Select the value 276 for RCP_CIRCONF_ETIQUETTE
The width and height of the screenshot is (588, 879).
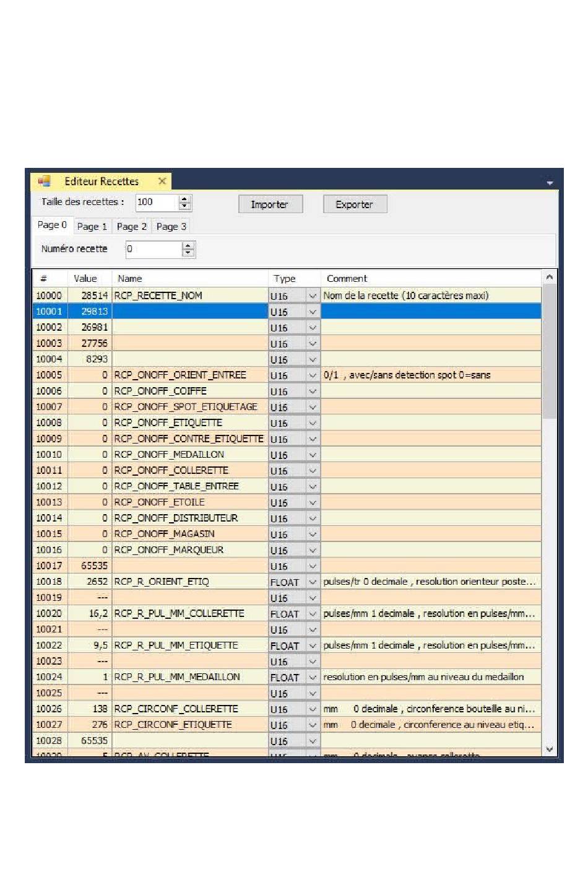pyautogui.click(x=89, y=725)
